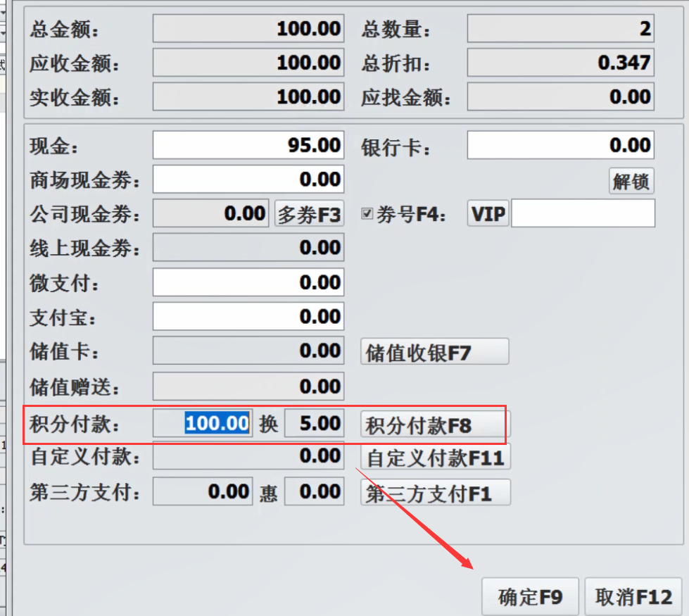Screen dimensions: 689x616
Task: Click the 公司现金券 company voucher field
Action: [x=210, y=214]
